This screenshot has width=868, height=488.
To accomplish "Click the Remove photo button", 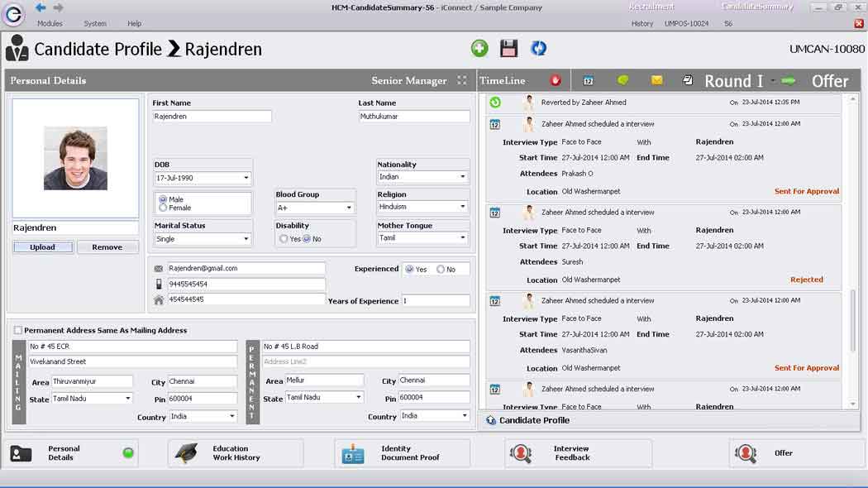I will pos(107,247).
